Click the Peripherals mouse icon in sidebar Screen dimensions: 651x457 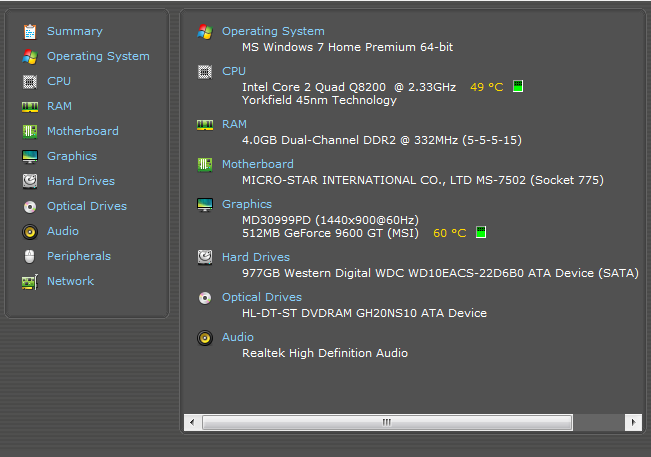(x=29, y=257)
